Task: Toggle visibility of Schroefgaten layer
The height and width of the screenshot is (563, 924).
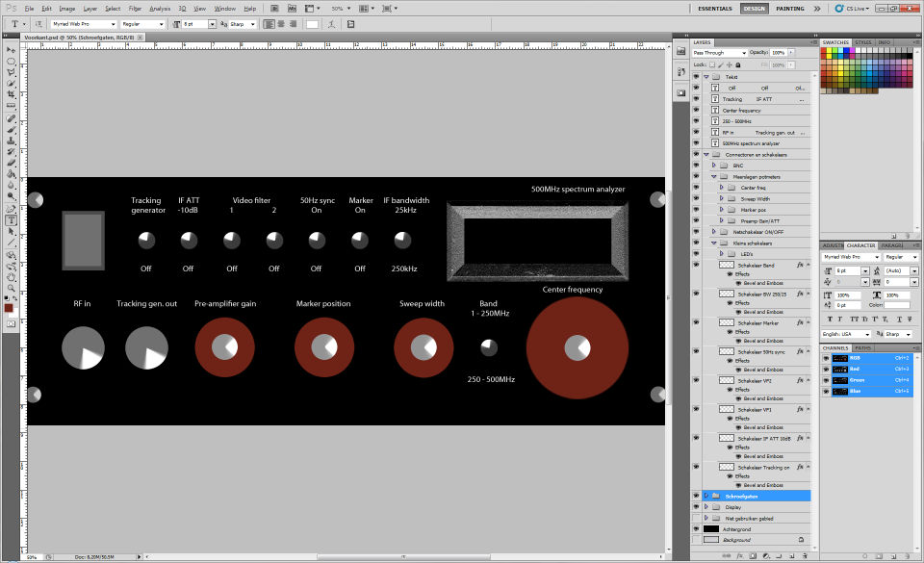Action: [x=696, y=496]
